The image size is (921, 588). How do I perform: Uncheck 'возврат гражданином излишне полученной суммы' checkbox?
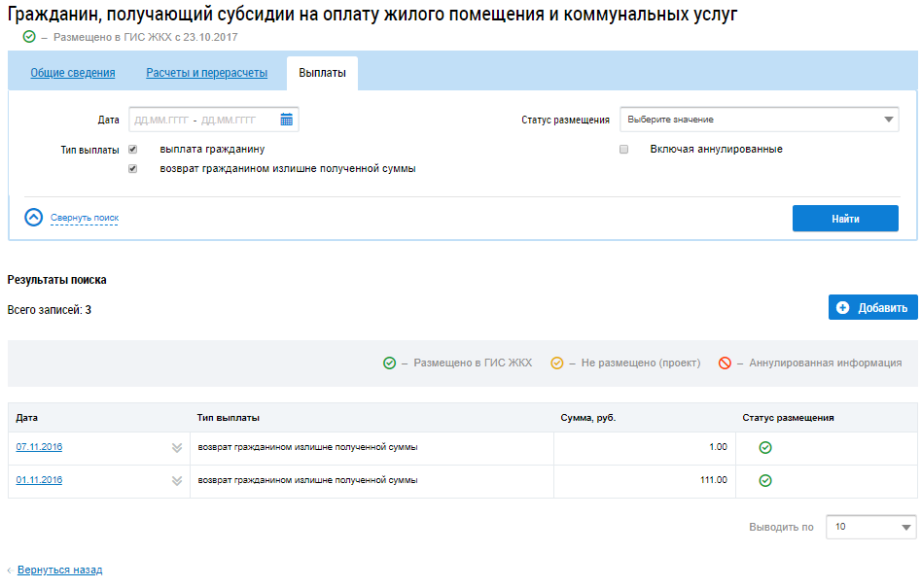coord(133,169)
